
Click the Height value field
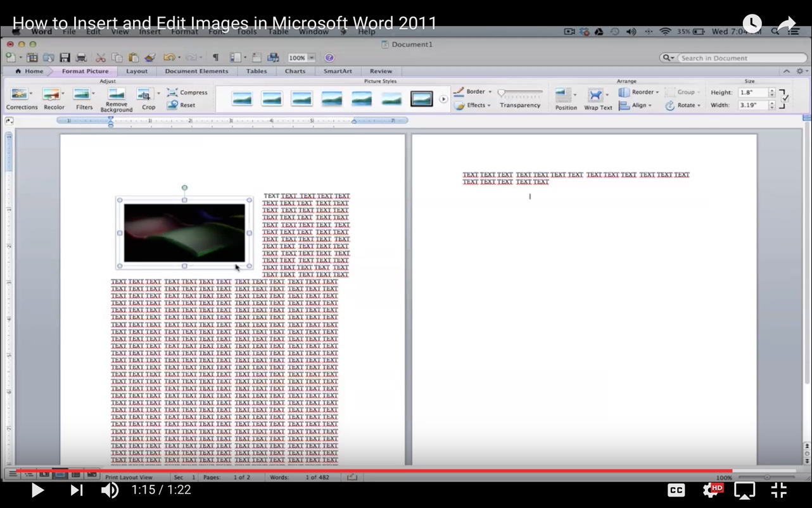click(x=752, y=92)
